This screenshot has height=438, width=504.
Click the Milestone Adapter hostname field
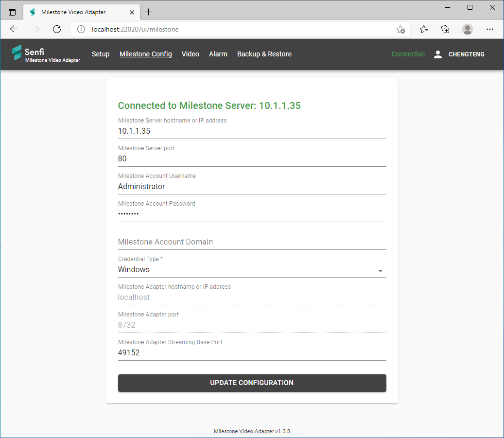click(252, 297)
